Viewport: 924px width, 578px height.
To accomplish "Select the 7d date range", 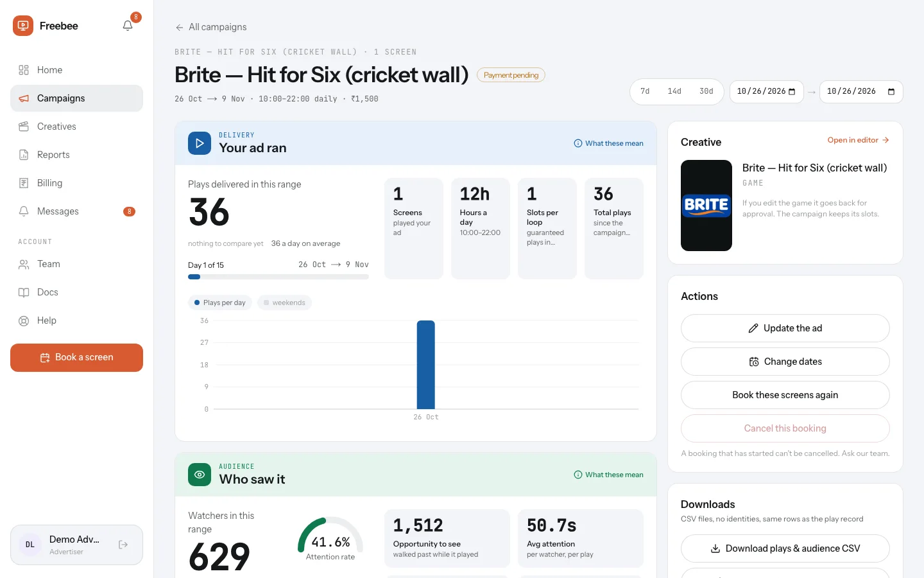I will pyautogui.click(x=645, y=92).
